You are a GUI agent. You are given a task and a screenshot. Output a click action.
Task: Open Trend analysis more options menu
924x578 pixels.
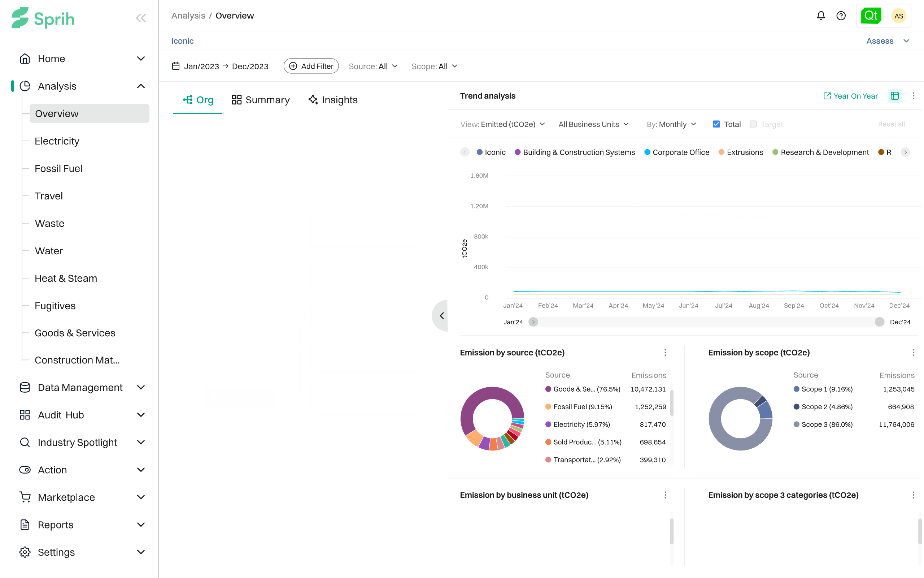coord(913,96)
